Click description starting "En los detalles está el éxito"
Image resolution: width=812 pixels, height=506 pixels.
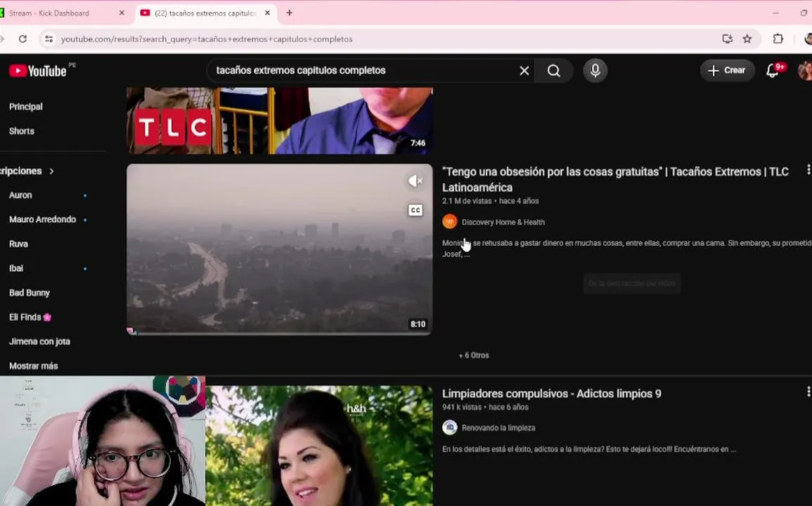point(589,449)
